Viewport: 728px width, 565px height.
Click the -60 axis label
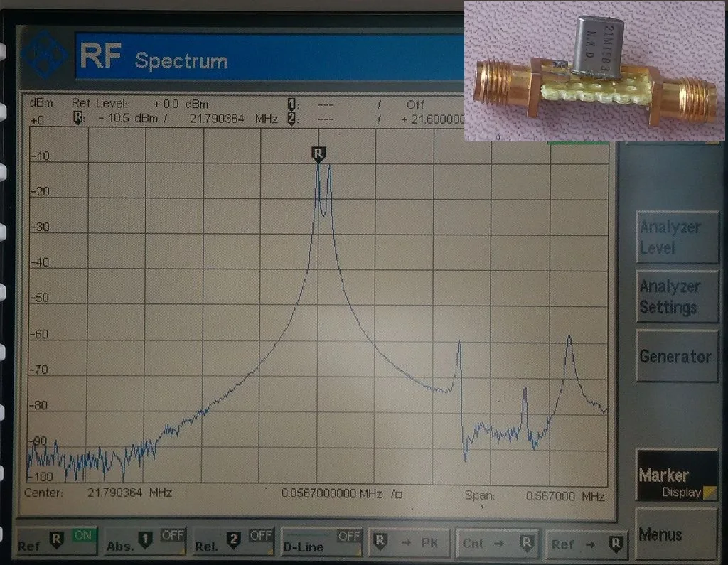click(x=39, y=334)
